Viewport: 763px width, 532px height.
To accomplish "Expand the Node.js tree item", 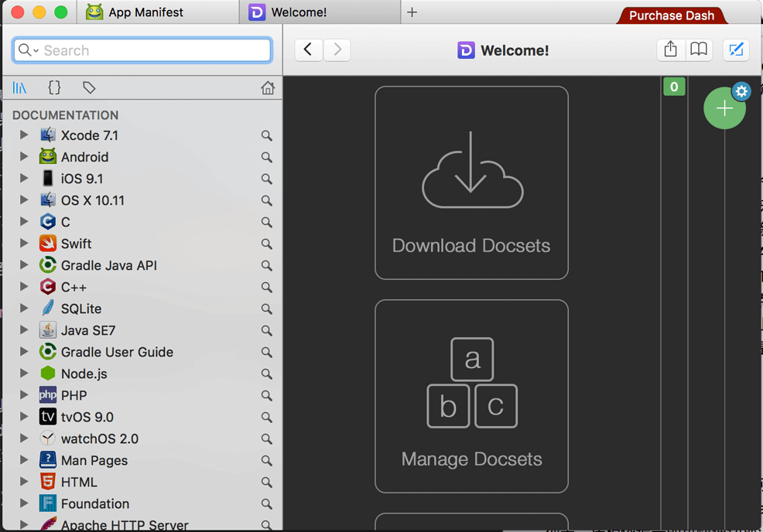I will coord(24,373).
